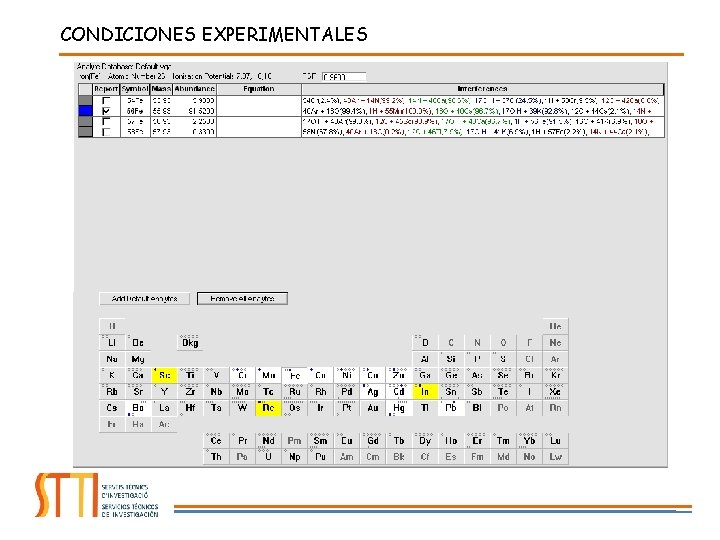
Task: Select the Rb element button
Action: tap(112, 392)
